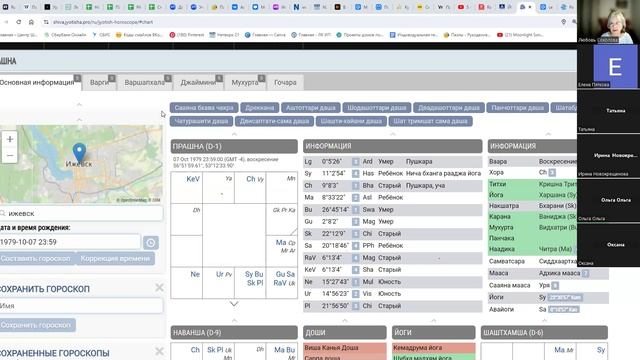
Task: Switch to the Мухурта tab
Action: [x=245, y=82]
